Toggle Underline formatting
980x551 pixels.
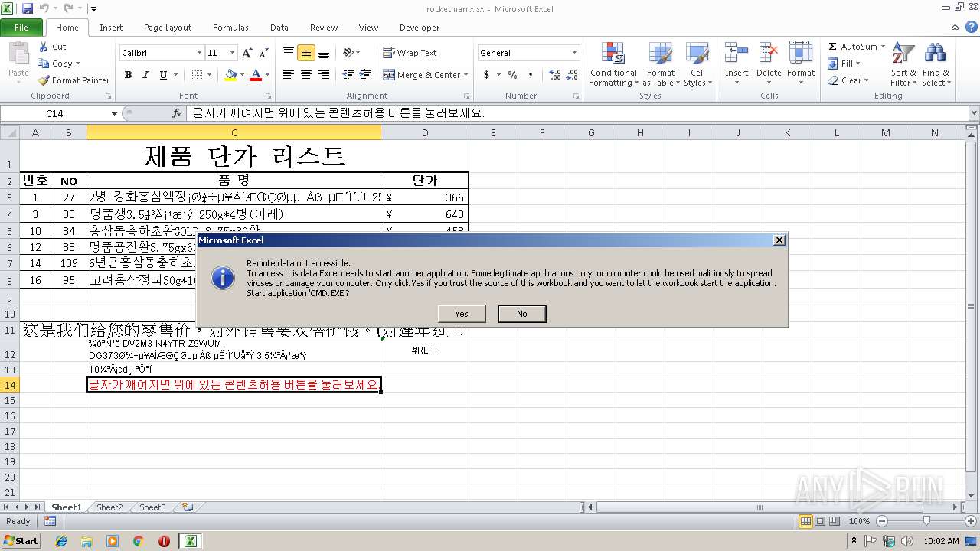click(x=163, y=75)
